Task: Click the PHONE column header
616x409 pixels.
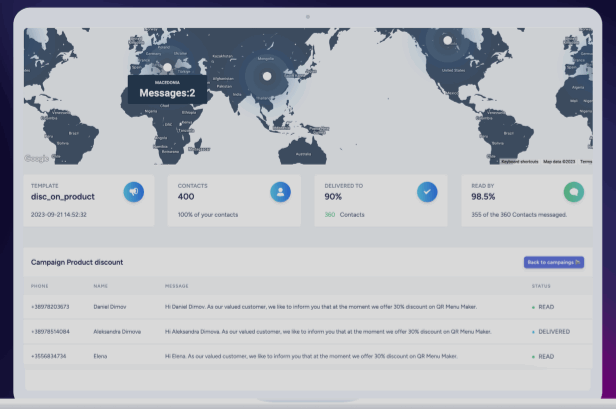Action: click(40, 286)
